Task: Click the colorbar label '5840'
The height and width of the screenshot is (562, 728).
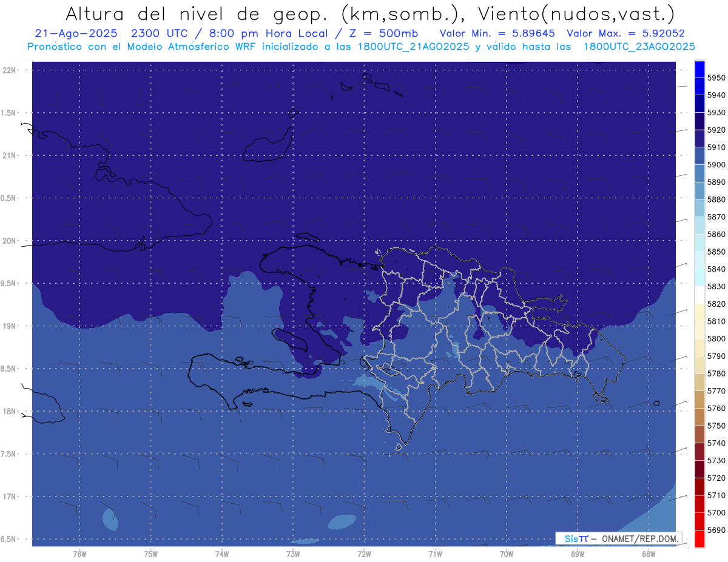Action: (x=715, y=269)
